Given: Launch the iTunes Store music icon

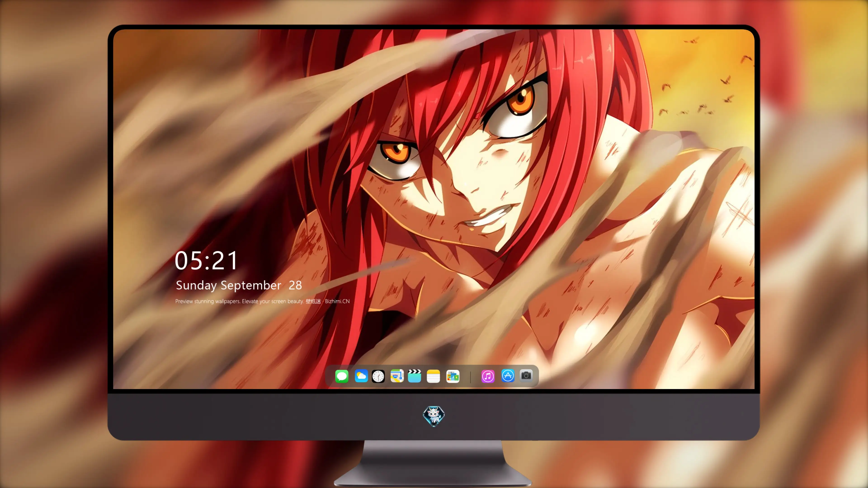Looking at the screenshot, I should (x=488, y=376).
